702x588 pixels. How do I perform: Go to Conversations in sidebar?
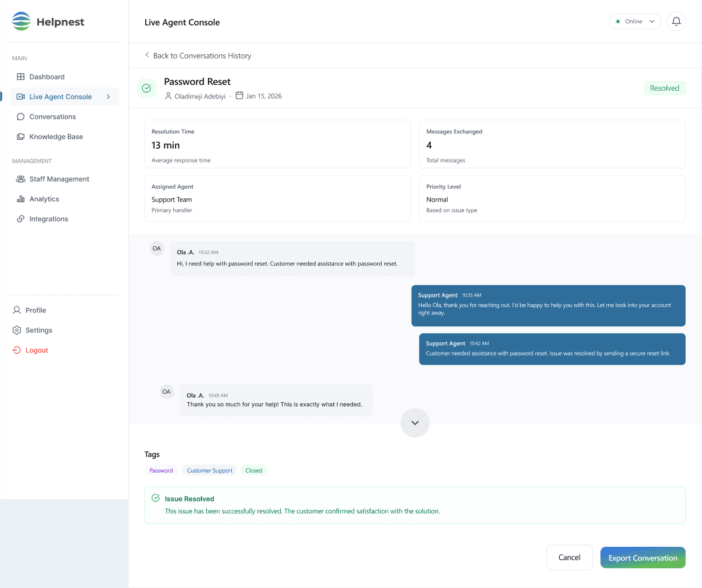(65, 117)
